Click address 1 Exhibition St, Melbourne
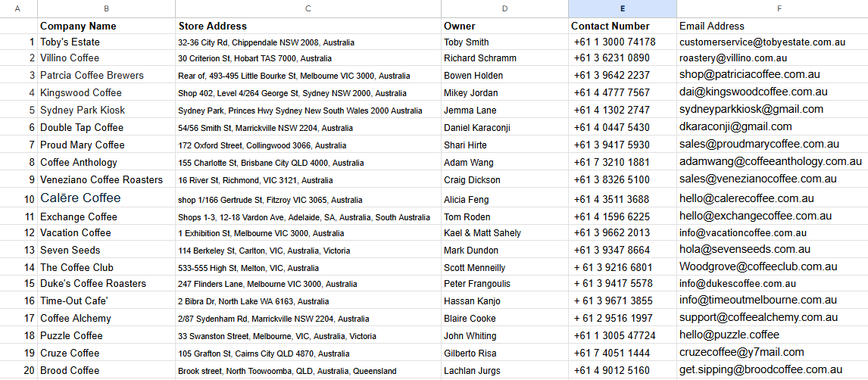The width and height of the screenshot is (868, 380). point(308,233)
